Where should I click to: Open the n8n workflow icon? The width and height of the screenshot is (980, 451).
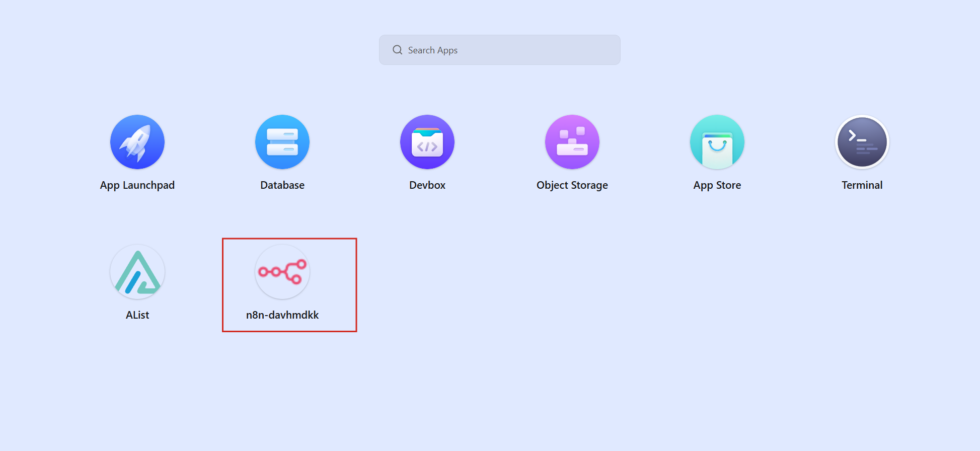point(282,272)
